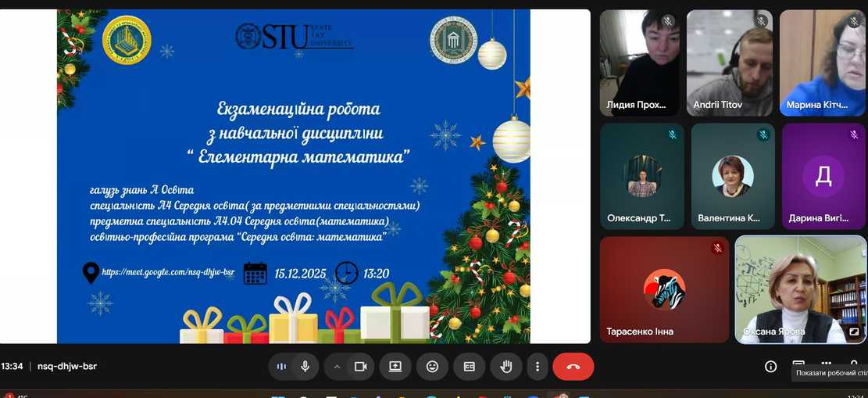Toggle closed captions
868x398 pixels.
[469, 366]
